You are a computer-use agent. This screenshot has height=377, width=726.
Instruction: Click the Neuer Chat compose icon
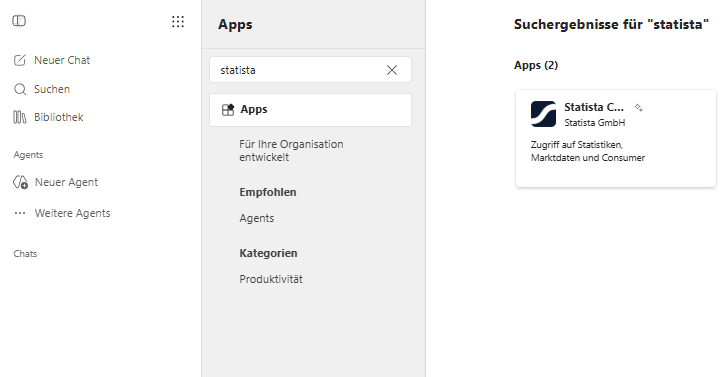pos(19,60)
